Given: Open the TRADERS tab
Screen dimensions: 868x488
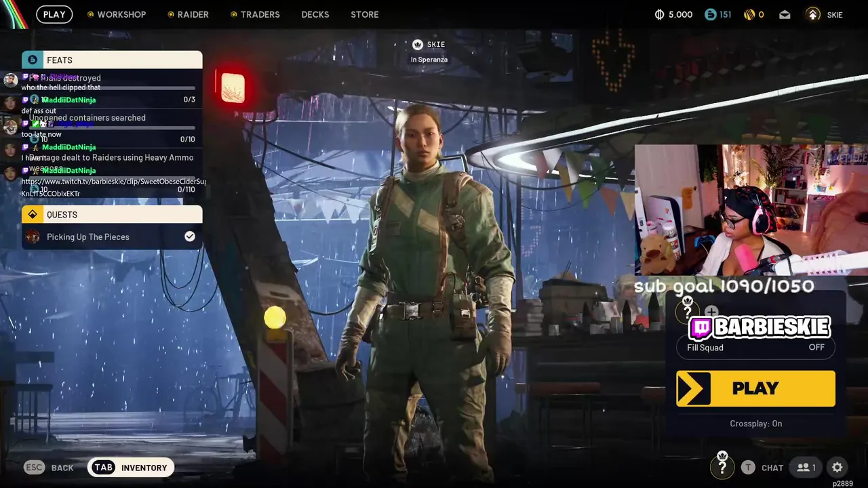Looking at the screenshot, I should click(x=255, y=14).
